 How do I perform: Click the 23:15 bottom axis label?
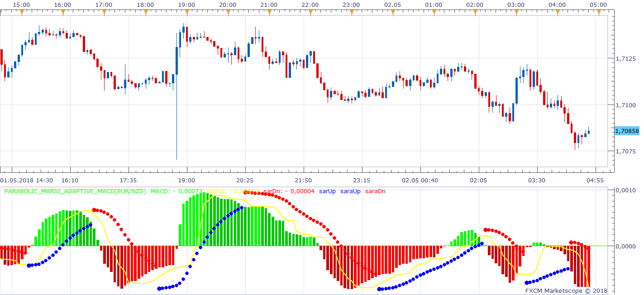click(x=362, y=180)
